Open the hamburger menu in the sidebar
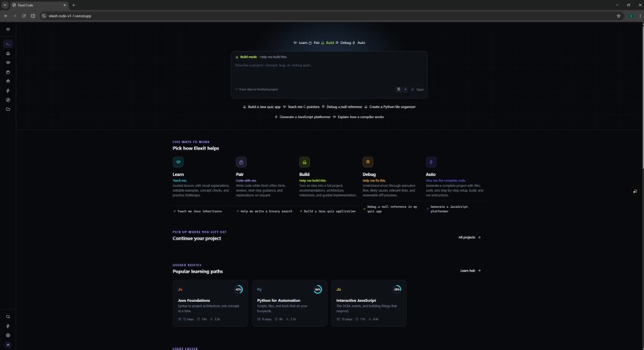644x350 pixels. point(8,29)
